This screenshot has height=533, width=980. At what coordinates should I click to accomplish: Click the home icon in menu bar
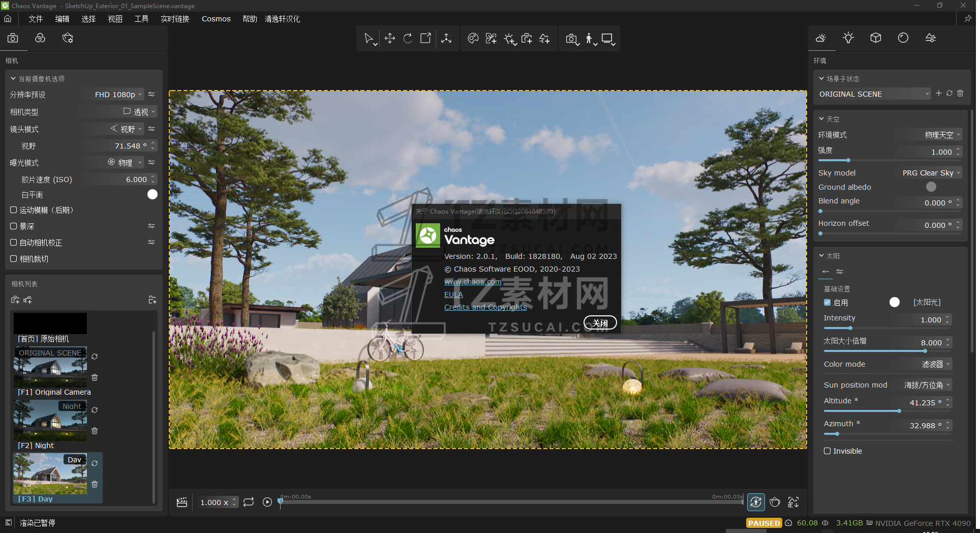8,19
